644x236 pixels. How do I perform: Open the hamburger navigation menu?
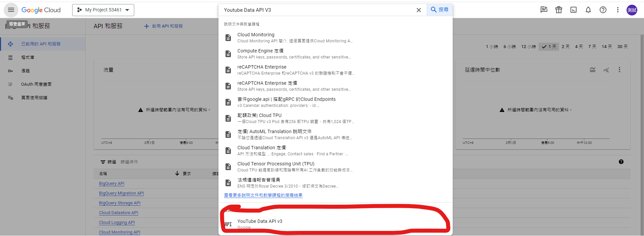(x=11, y=10)
